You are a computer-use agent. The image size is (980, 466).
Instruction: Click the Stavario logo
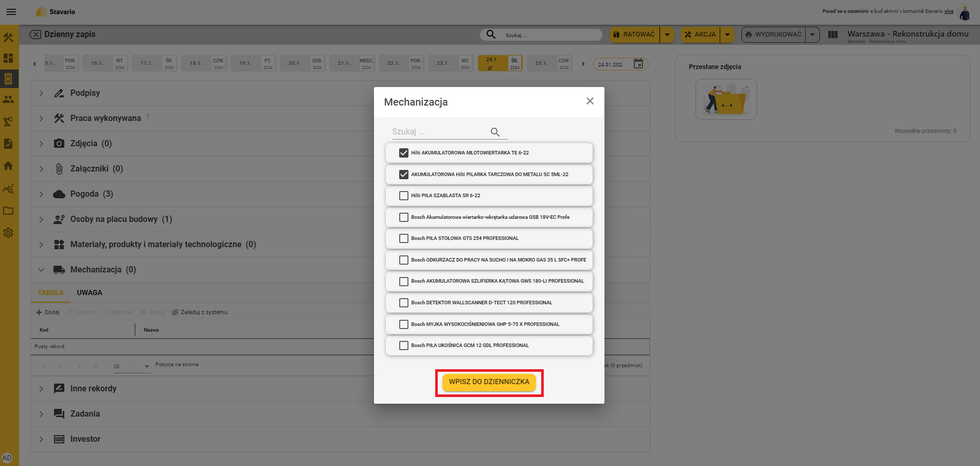point(56,12)
